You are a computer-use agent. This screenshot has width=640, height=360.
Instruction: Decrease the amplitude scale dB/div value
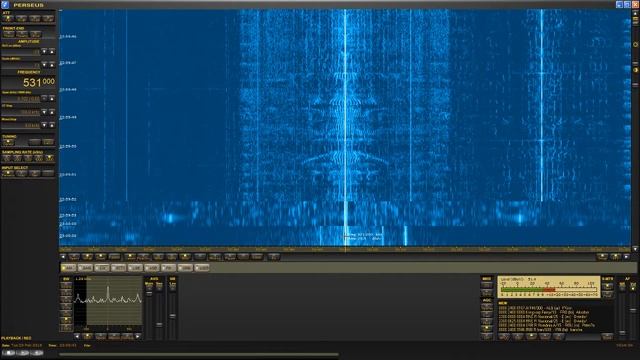click(x=44, y=65)
